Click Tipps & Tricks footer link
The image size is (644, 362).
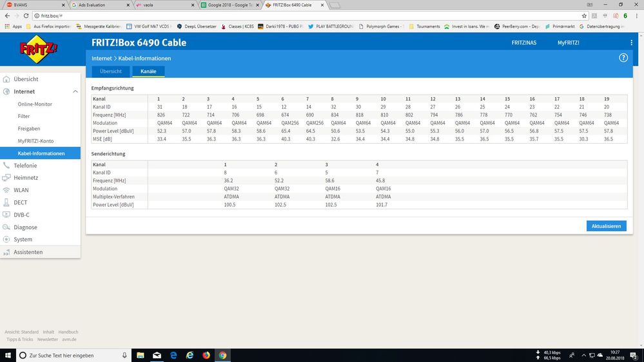coord(20,339)
